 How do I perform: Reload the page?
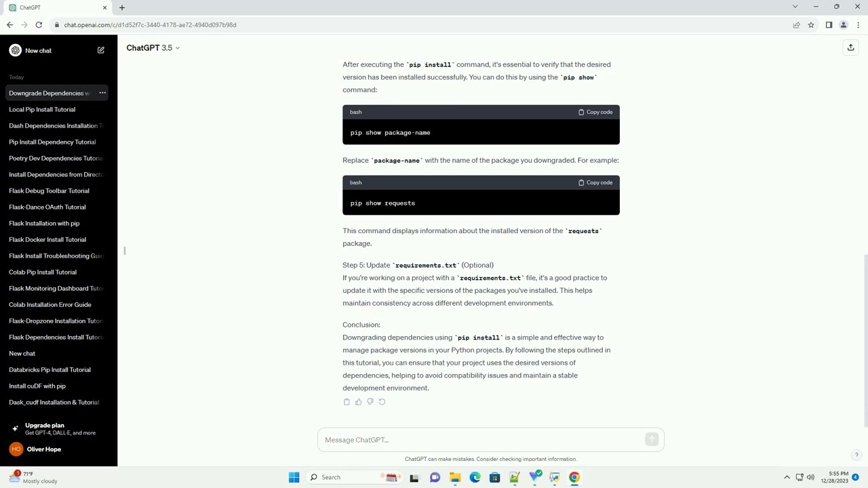39,25
